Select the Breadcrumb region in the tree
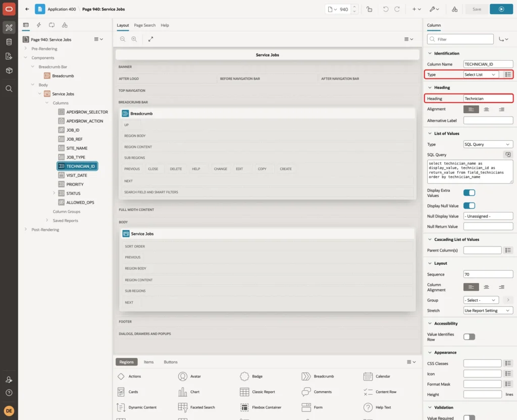517x420 pixels. [63, 76]
